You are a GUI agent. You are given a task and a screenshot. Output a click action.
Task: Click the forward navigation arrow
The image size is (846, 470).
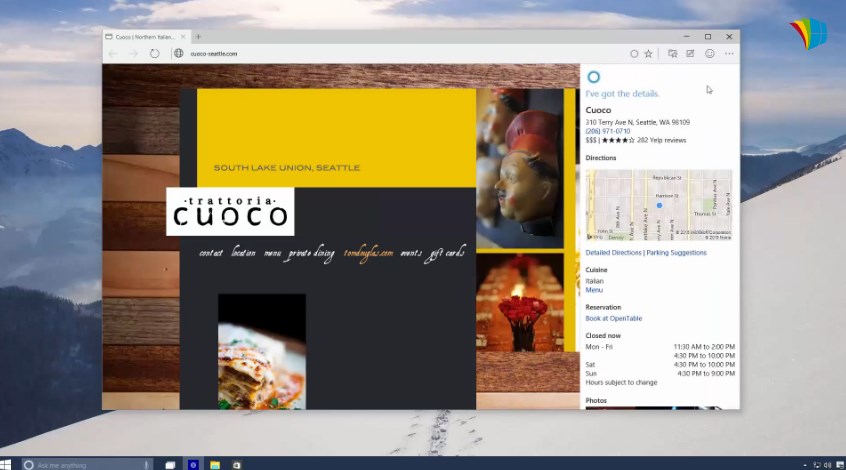(x=133, y=53)
